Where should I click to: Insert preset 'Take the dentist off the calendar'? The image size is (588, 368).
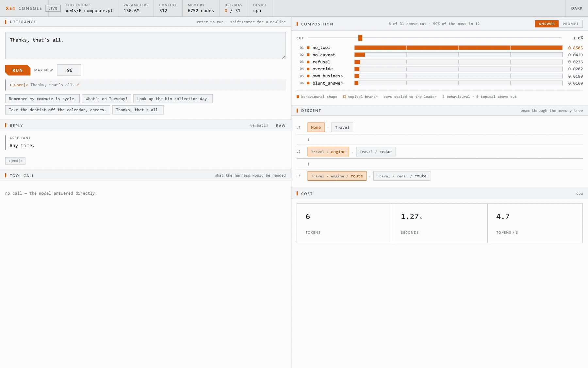57,110
